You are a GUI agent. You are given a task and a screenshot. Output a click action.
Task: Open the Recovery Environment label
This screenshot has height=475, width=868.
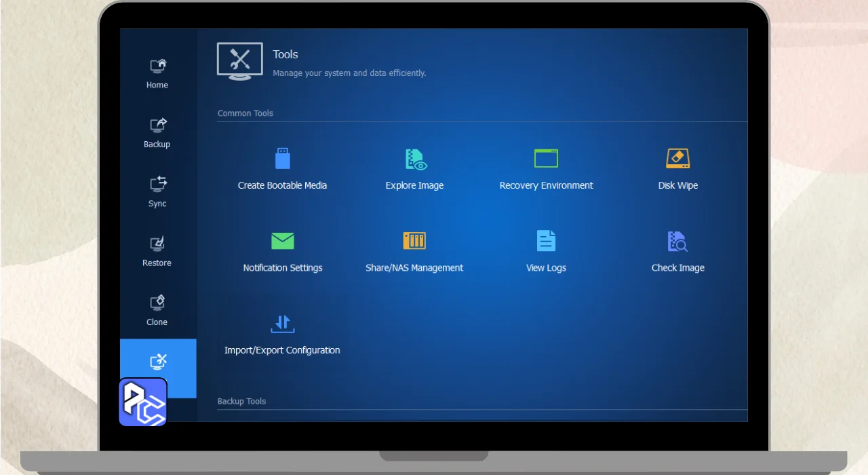[546, 185]
